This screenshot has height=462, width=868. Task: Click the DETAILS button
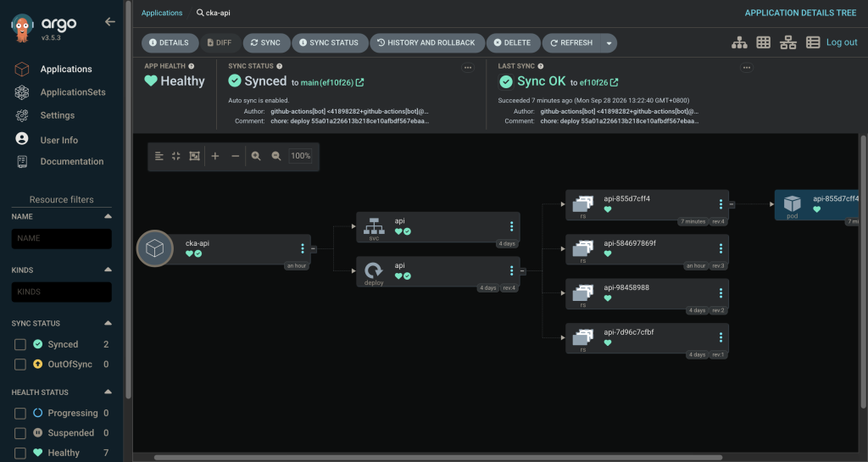[x=170, y=42]
